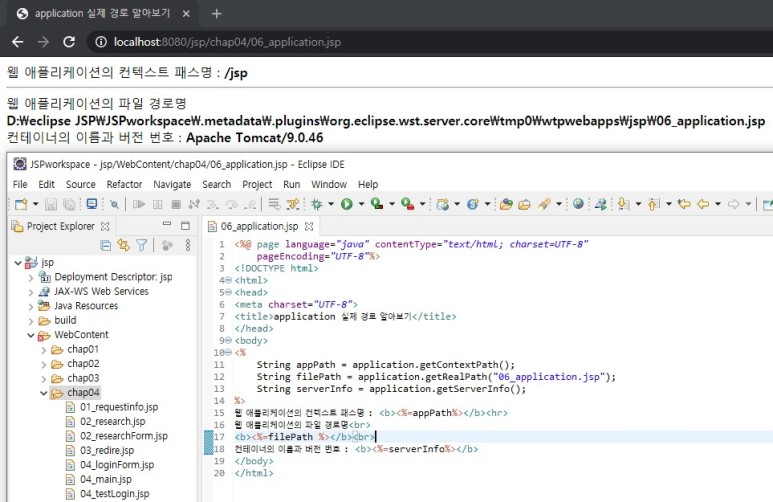This screenshot has height=502, width=773.
Task: Open the Debug dropdown arrow
Action: 331,204
